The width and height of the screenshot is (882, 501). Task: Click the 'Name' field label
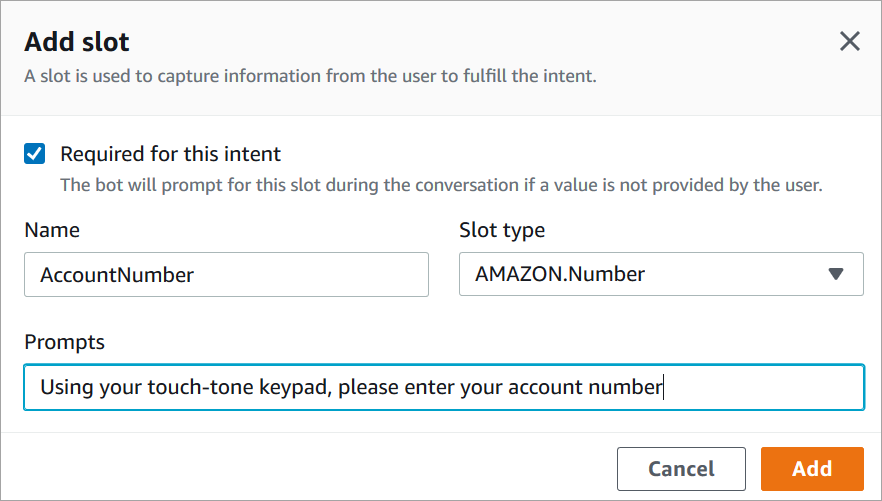point(52,230)
